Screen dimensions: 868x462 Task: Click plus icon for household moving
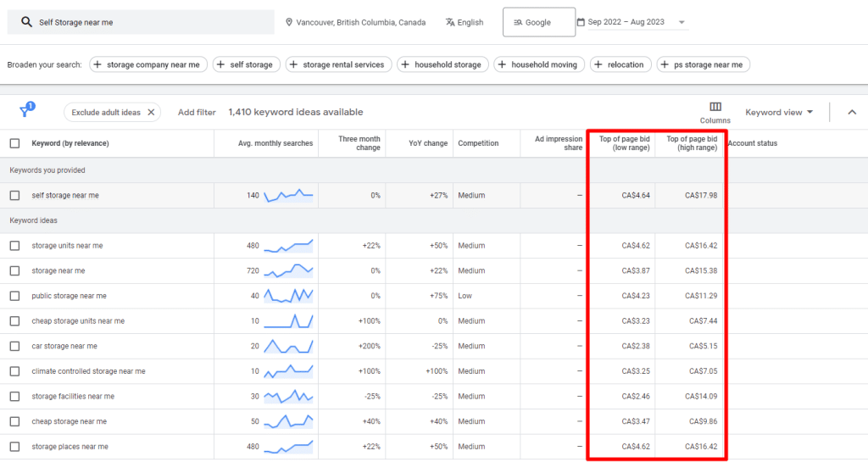(x=502, y=64)
